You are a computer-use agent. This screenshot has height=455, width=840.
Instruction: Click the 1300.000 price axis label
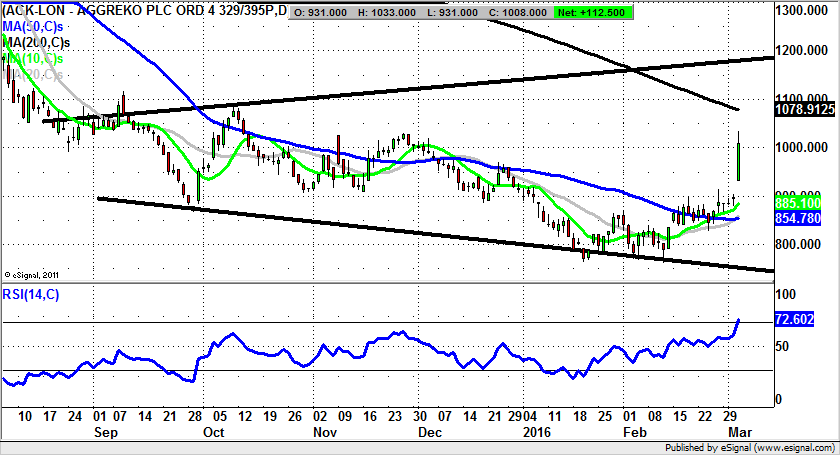[804, 10]
